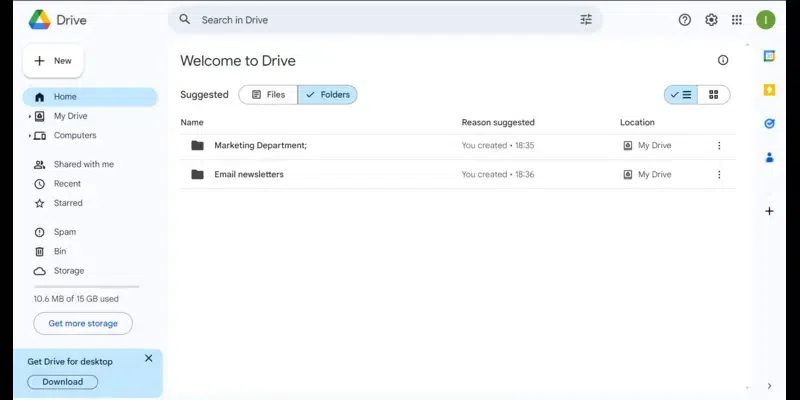Show details info icon
The height and width of the screenshot is (400, 800).
723,60
